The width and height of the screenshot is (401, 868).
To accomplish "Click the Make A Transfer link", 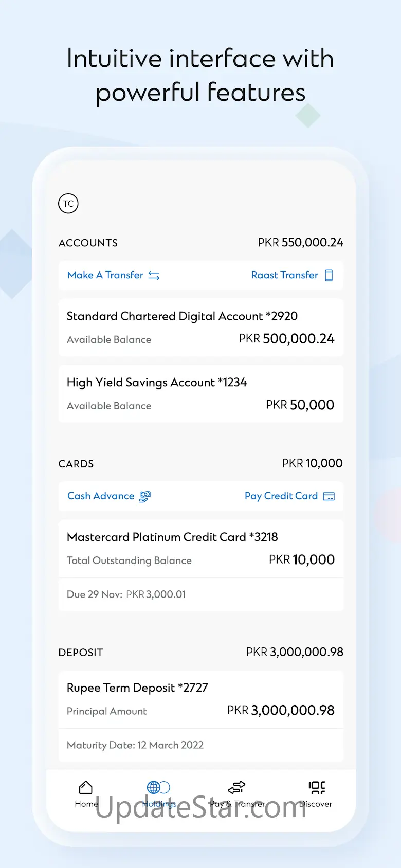I will (x=105, y=275).
